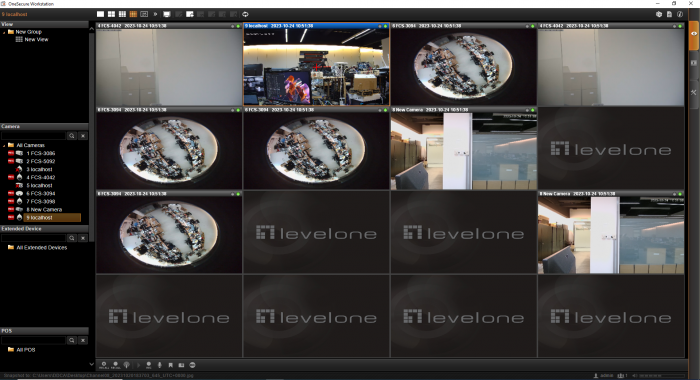Take snapshot with camera icon
The image size is (700, 380).
pyautogui.click(x=181, y=365)
